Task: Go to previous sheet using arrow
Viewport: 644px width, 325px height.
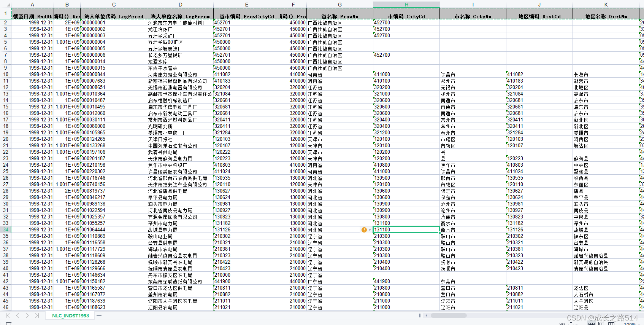Action: tap(17, 315)
